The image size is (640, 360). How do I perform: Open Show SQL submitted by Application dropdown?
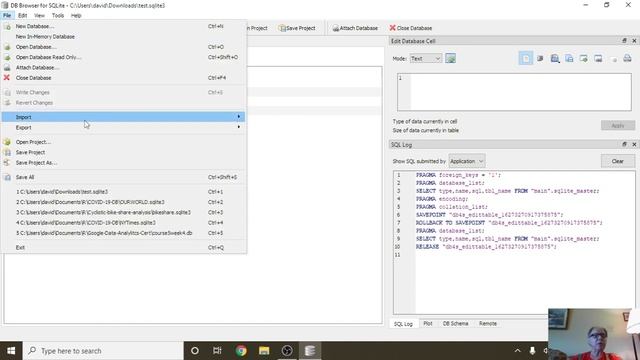[x=467, y=161]
